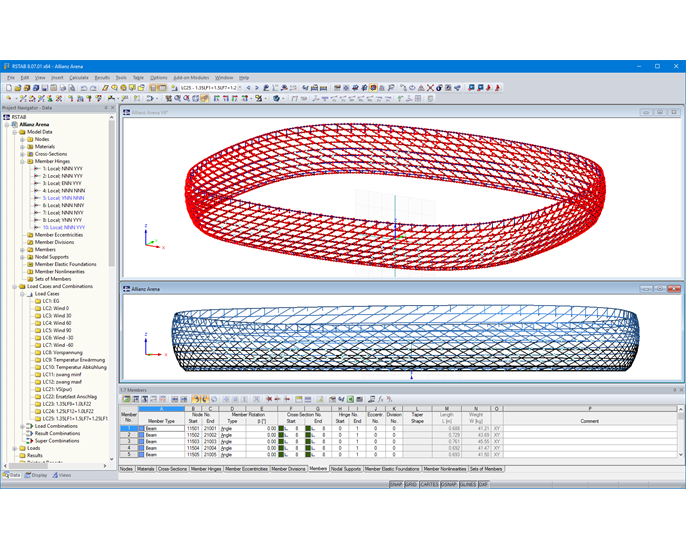Click the Project Navigator vertical scrollbar

click(112, 192)
